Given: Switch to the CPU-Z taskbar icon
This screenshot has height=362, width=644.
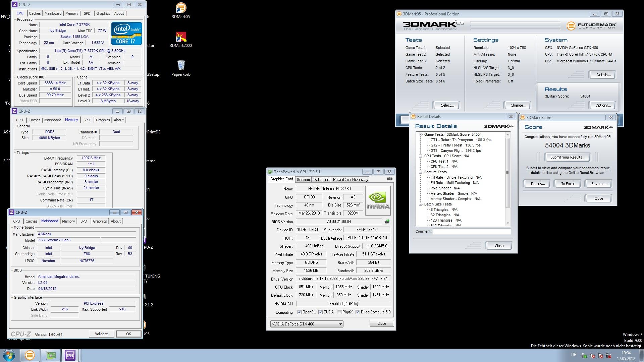Looking at the screenshot, I should pyautogui.click(x=70, y=355).
